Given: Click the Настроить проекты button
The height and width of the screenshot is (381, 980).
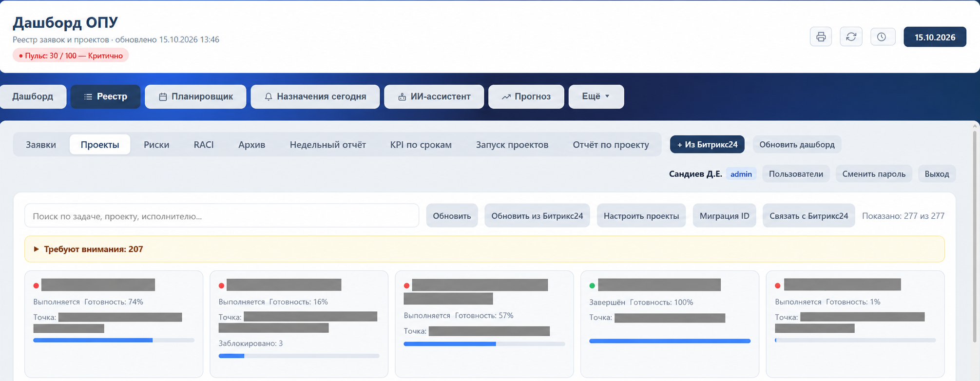Looking at the screenshot, I should click(641, 216).
